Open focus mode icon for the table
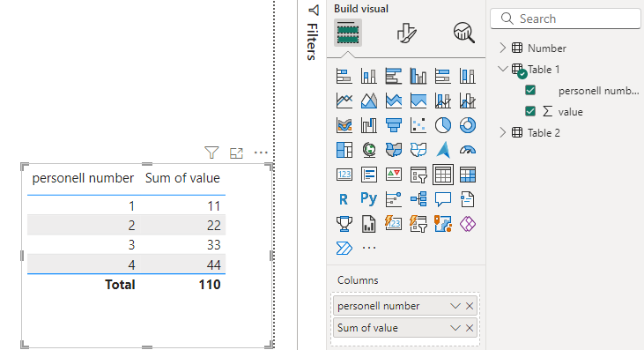This screenshot has width=644, height=350. click(x=236, y=153)
